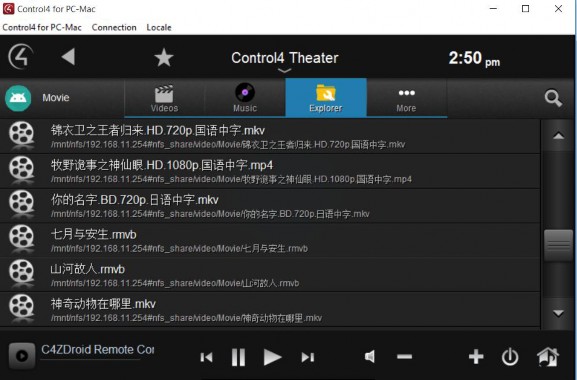Open favorites with the star icon
The width and height of the screenshot is (577, 380).
click(x=164, y=58)
